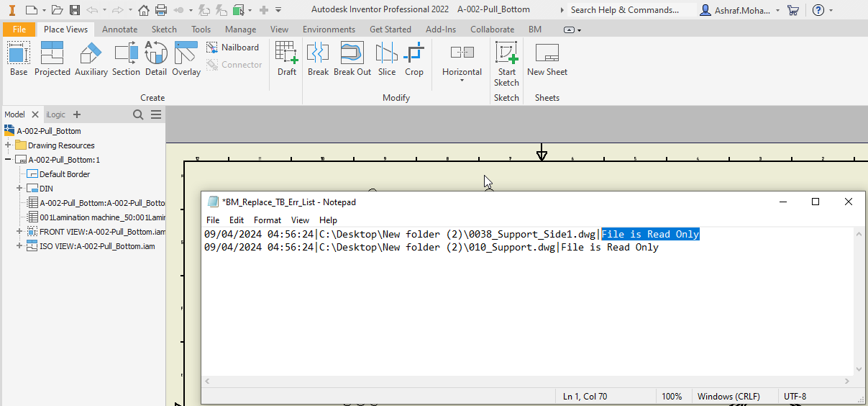Image resolution: width=868 pixels, height=406 pixels.
Task: Add a New Sheet
Action: pos(547,58)
